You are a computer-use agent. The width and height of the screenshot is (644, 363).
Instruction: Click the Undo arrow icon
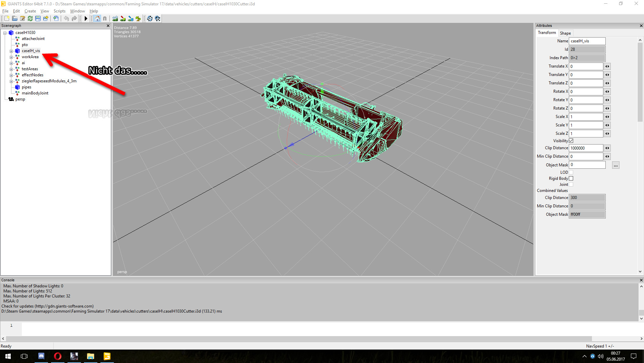[x=66, y=18]
